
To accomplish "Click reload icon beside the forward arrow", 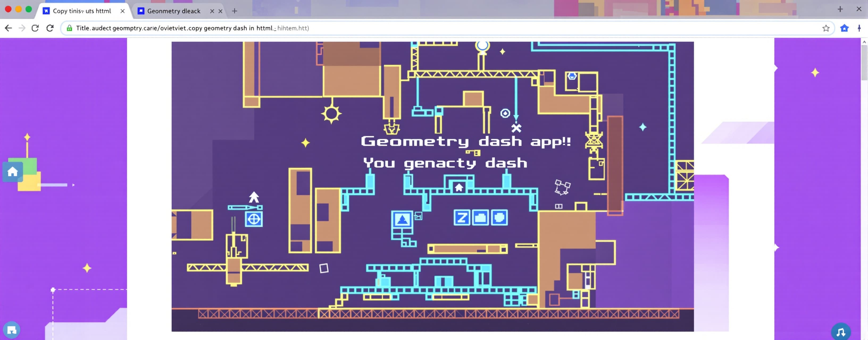I will 35,28.
